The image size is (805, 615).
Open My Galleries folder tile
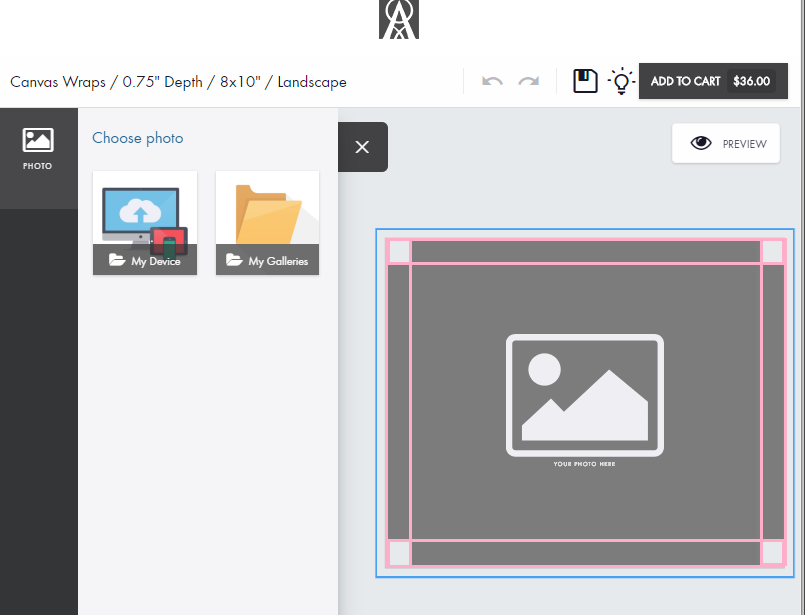[x=267, y=222]
